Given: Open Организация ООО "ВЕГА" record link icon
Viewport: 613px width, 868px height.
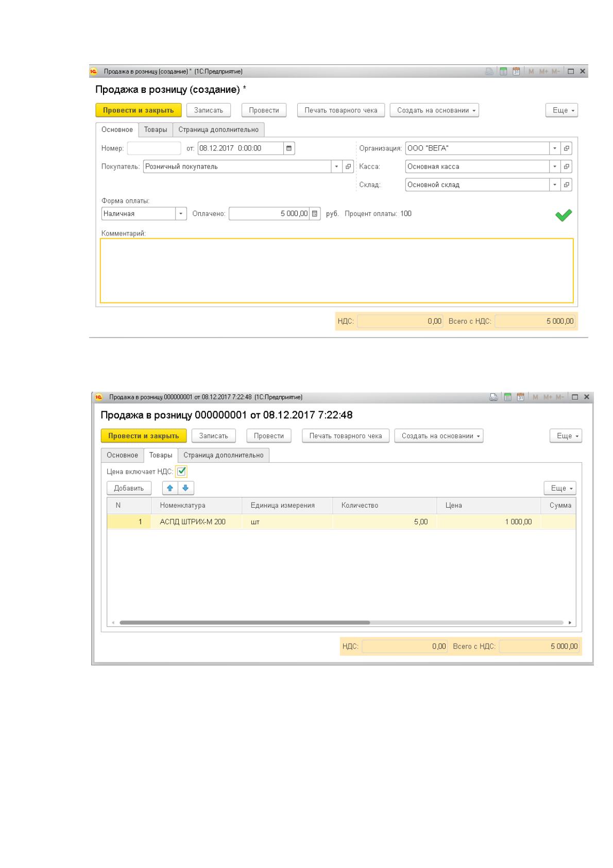Looking at the screenshot, I should [x=567, y=148].
